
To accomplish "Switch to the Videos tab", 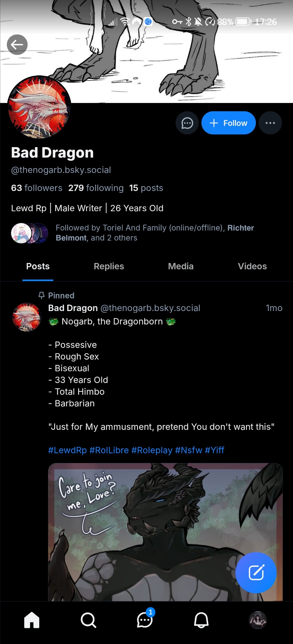I will click(252, 266).
